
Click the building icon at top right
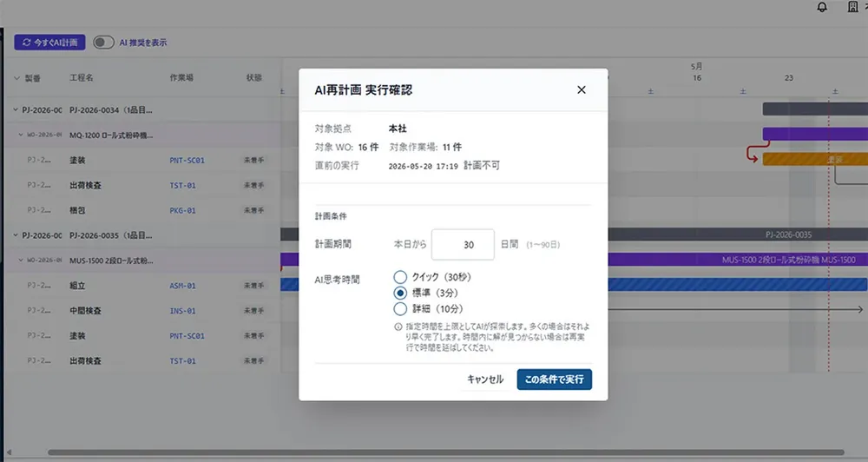pyautogui.click(x=853, y=7)
